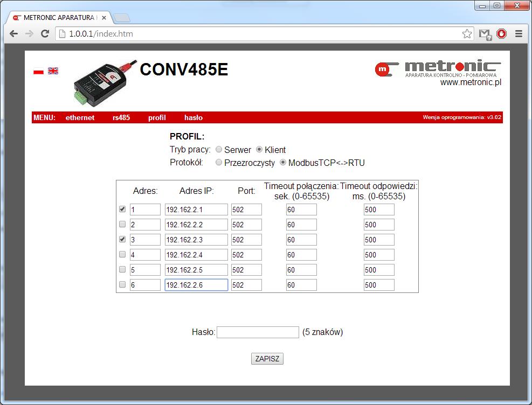Enable the checkbox for address row 6
This screenshot has width=532, height=405.
click(122, 284)
